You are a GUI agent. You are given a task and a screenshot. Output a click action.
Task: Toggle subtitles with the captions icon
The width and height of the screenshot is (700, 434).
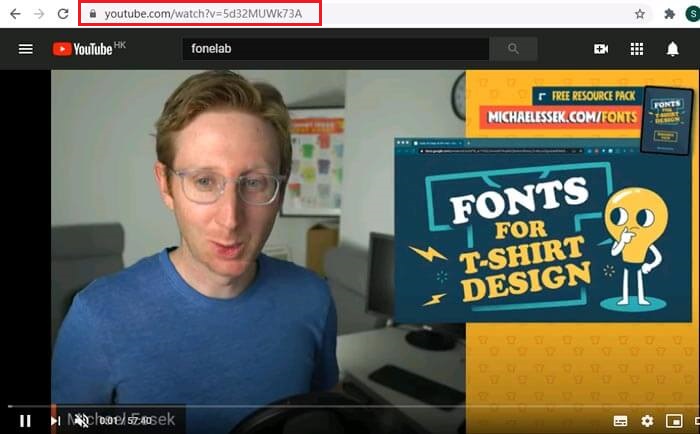click(621, 421)
